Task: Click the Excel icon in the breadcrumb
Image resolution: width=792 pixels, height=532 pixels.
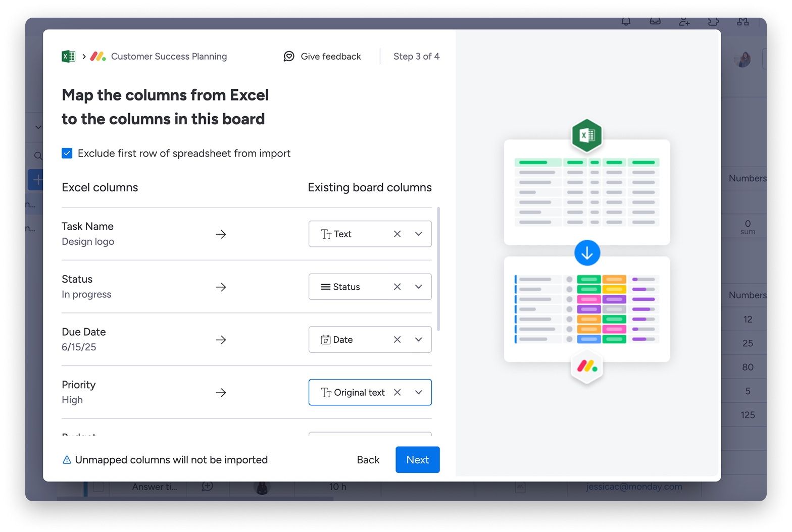Action: click(68, 57)
